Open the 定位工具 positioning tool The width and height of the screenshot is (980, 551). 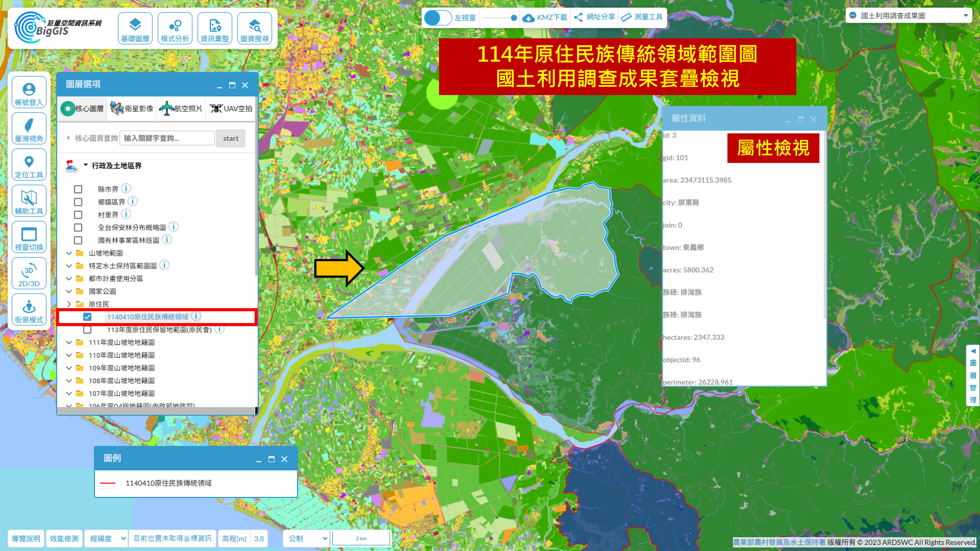(29, 164)
